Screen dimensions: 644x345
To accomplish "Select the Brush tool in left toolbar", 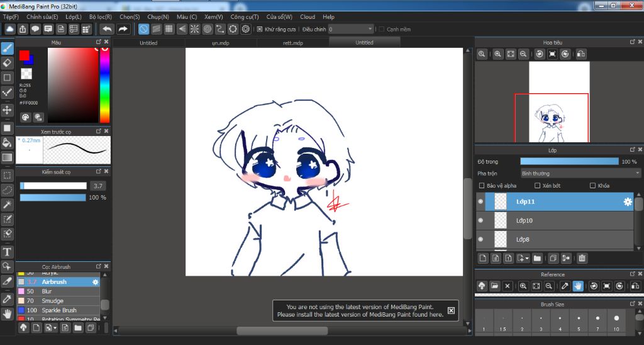I will (x=7, y=48).
